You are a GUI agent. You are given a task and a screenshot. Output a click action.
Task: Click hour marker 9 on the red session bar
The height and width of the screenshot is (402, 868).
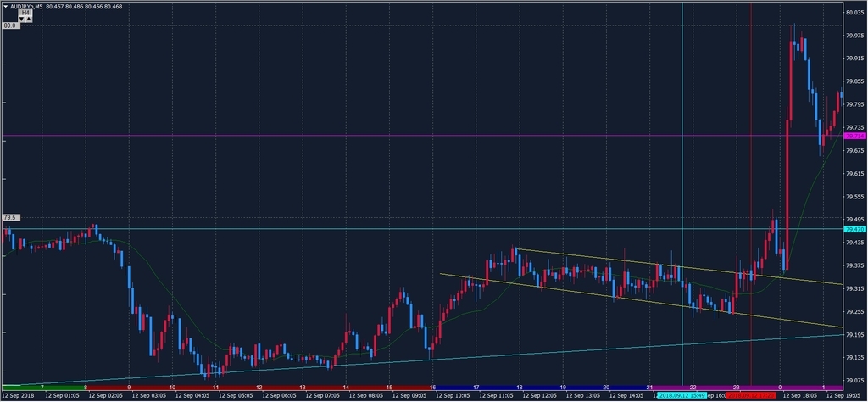[x=129, y=387]
